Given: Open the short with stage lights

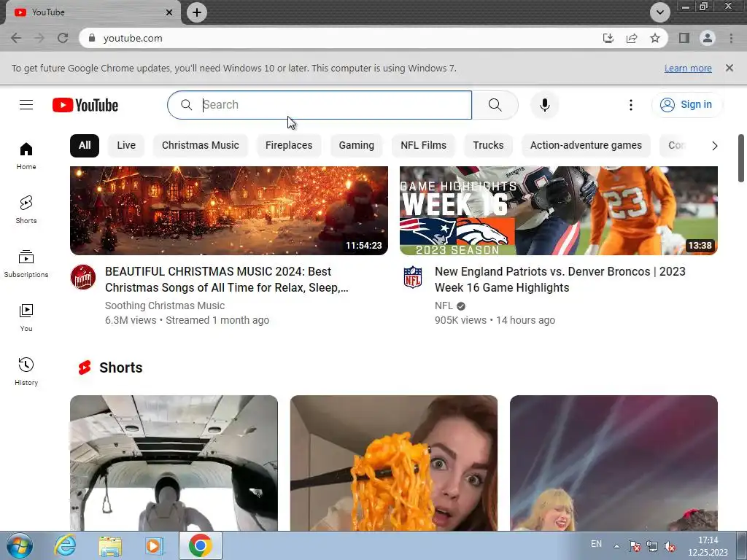Looking at the screenshot, I should click(614, 463).
